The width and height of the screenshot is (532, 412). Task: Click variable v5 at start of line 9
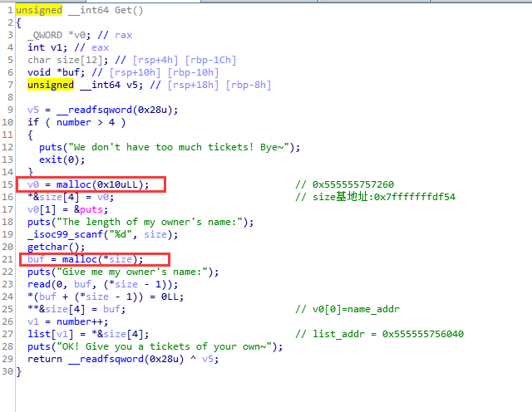pos(33,110)
